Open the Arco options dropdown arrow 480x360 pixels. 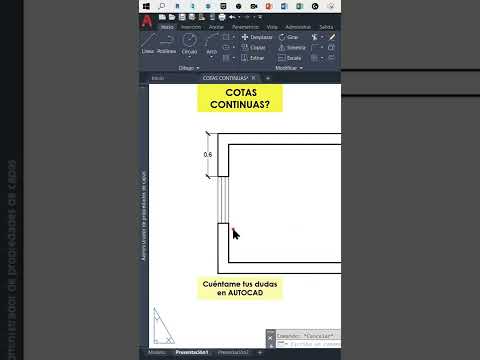(x=211, y=57)
